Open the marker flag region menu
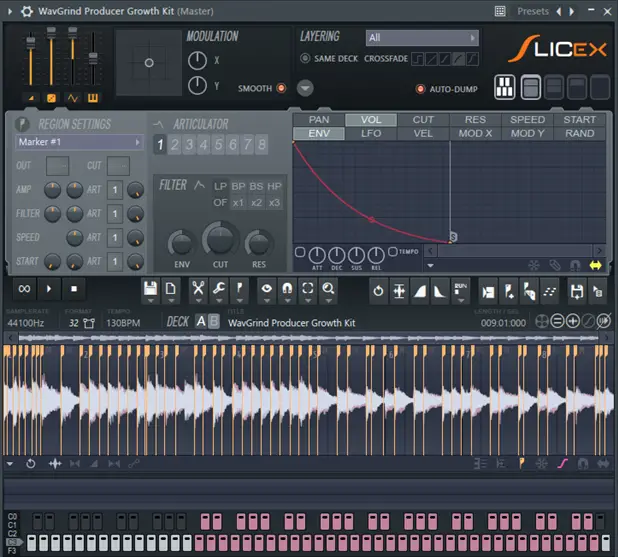The height and width of the screenshot is (558, 618). (239, 292)
